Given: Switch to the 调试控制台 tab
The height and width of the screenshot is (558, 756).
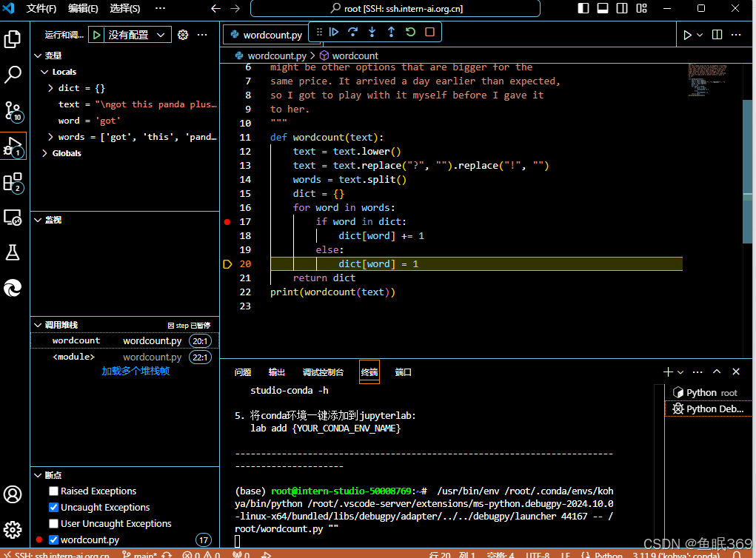Looking at the screenshot, I should [324, 372].
